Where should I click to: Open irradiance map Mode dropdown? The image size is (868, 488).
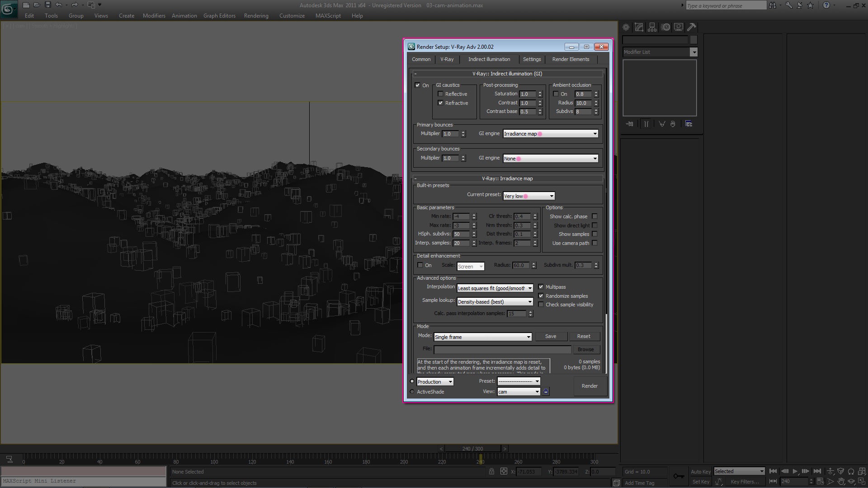coord(482,337)
